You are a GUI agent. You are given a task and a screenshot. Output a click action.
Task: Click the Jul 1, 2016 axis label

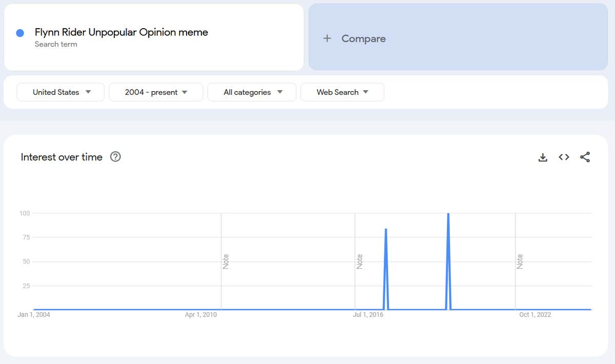368,314
